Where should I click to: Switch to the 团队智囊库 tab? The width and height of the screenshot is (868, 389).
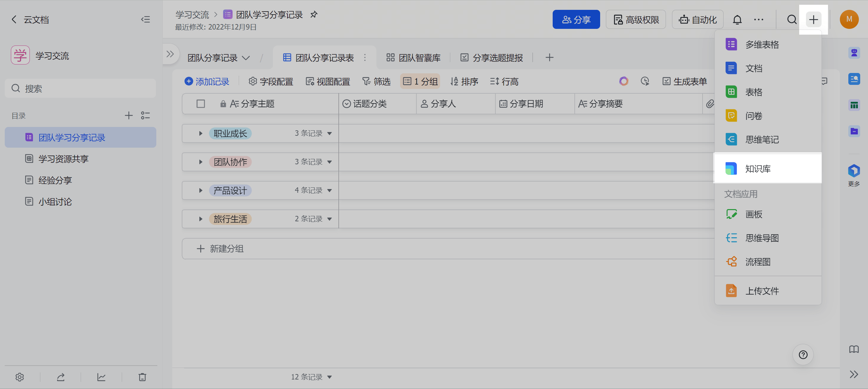click(x=414, y=58)
